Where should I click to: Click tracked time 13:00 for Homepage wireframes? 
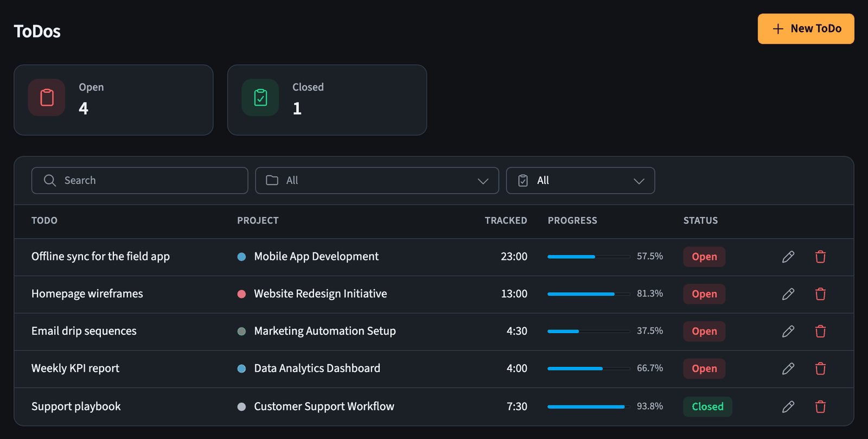(514, 294)
